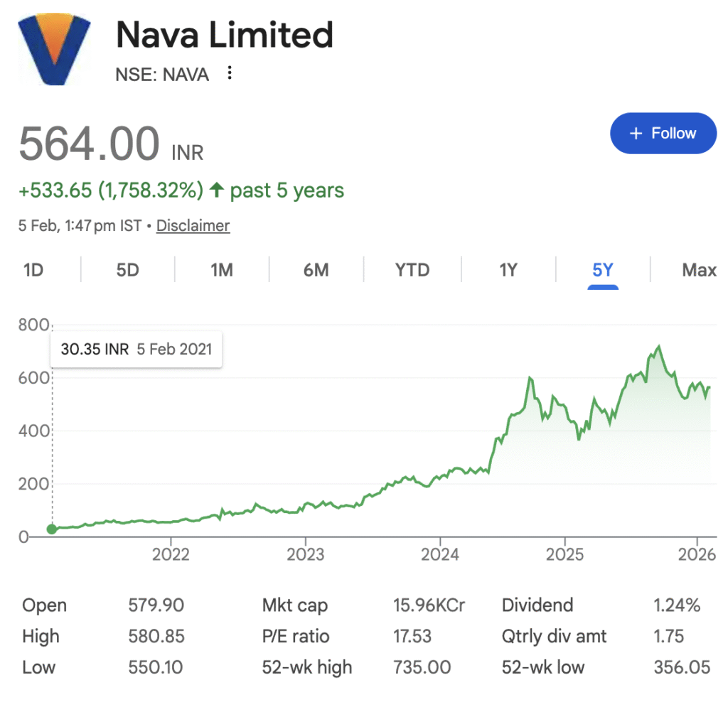Click the Follow button
Viewport: 728px width, 702px height.
click(x=663, y=133)
